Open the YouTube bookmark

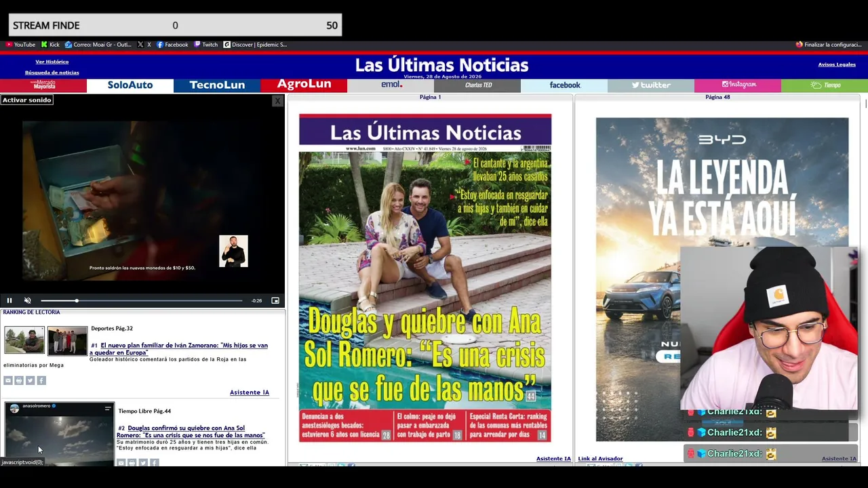pyautogui.click(x=20, y=45)
